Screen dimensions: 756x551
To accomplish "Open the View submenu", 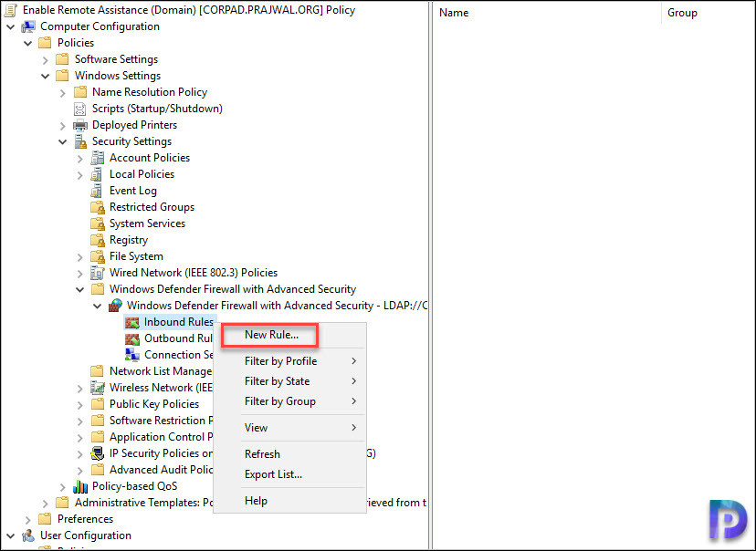I will click(x=289, y=428).
